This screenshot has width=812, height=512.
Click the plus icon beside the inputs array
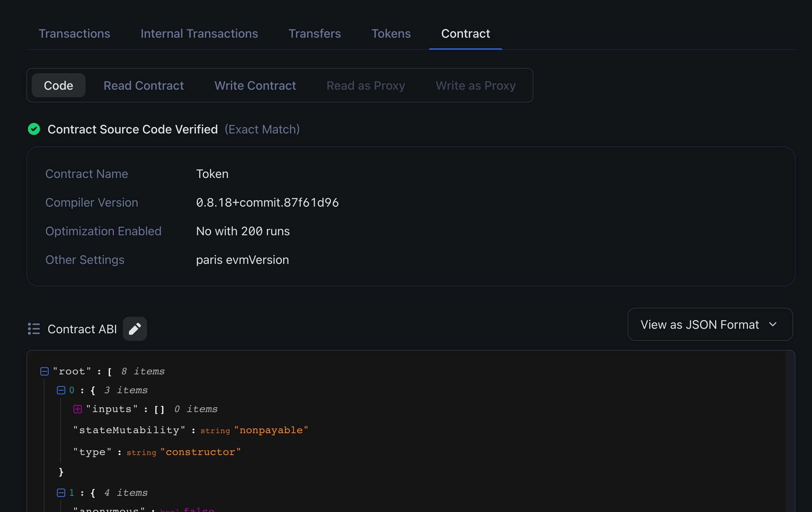pos(77,409)
